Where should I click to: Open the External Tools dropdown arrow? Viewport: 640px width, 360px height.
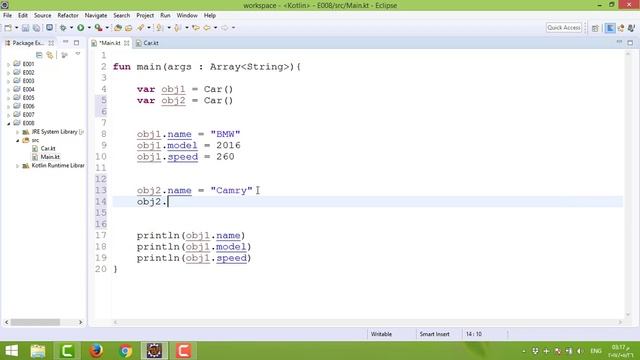pyautogui.click(x=107, y=28)
